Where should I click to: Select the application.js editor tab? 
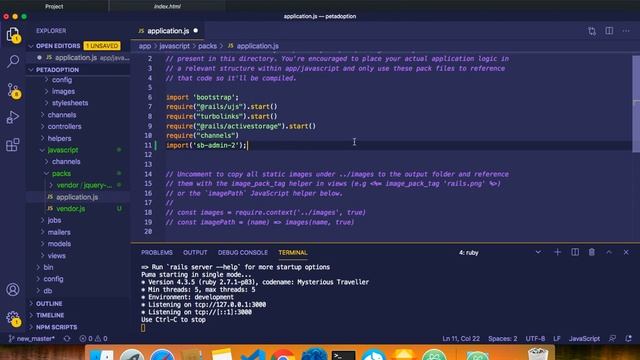(x=168, y=31)
